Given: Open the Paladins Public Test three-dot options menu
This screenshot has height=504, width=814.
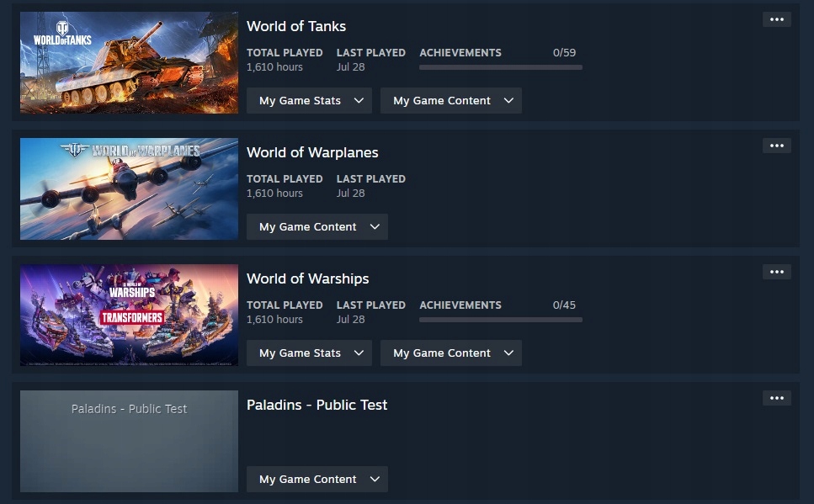Looking at the screenshot, I should click(777, 398).
